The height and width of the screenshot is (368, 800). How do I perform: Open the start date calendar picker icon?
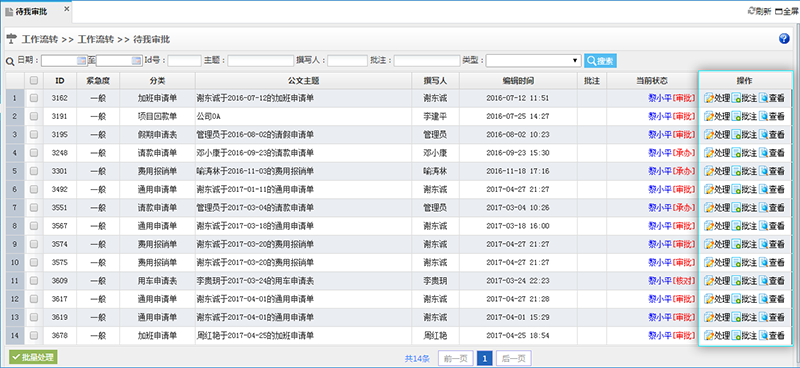(81, 61)
